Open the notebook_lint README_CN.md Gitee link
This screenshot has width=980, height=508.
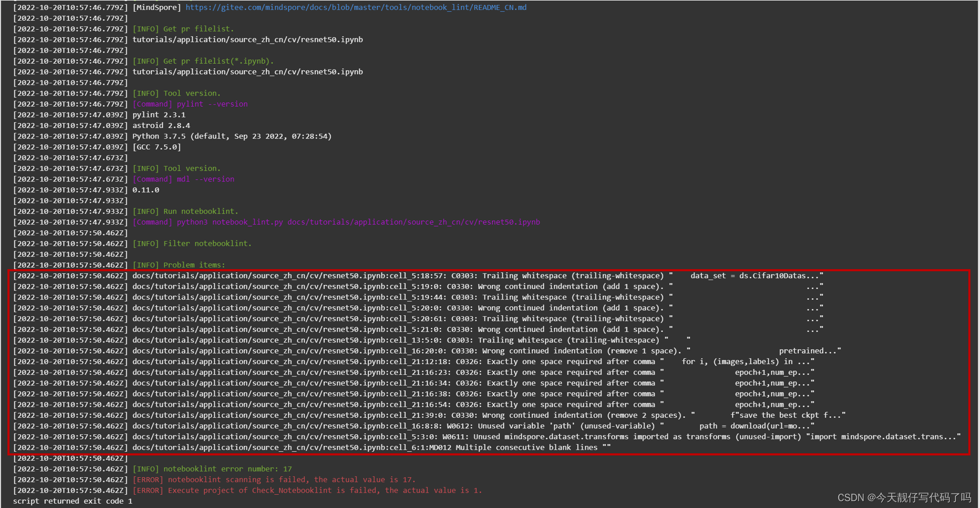pyautogui.click(x=355, y=7)
